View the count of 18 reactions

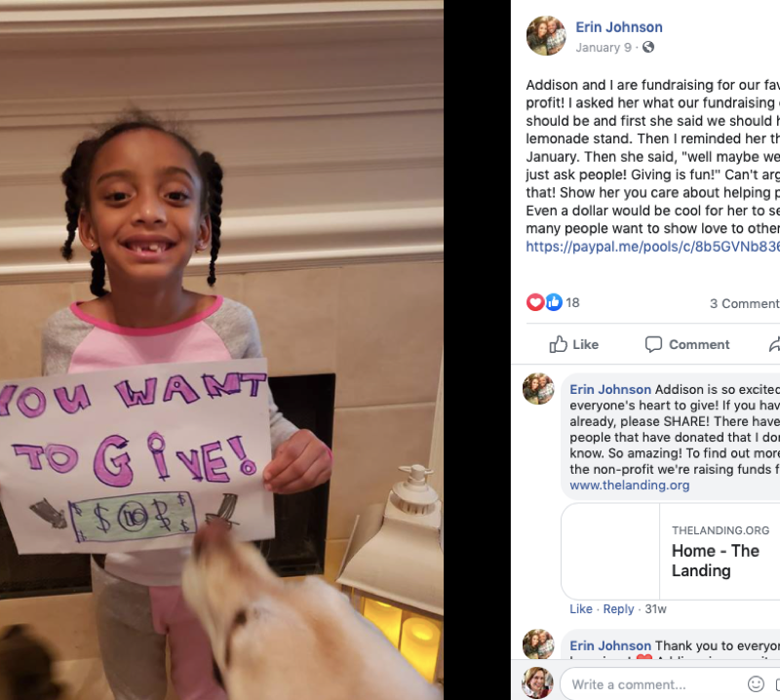[x=572, y=302]
